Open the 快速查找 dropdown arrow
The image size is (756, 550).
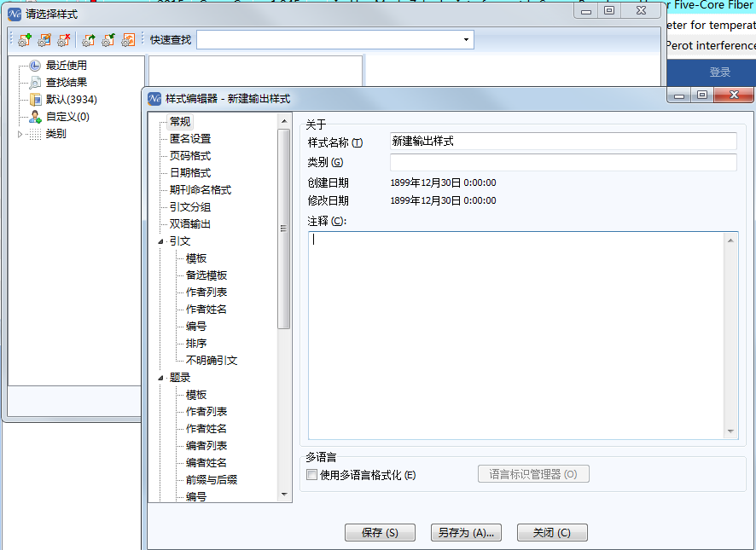(x=466, y=40)
